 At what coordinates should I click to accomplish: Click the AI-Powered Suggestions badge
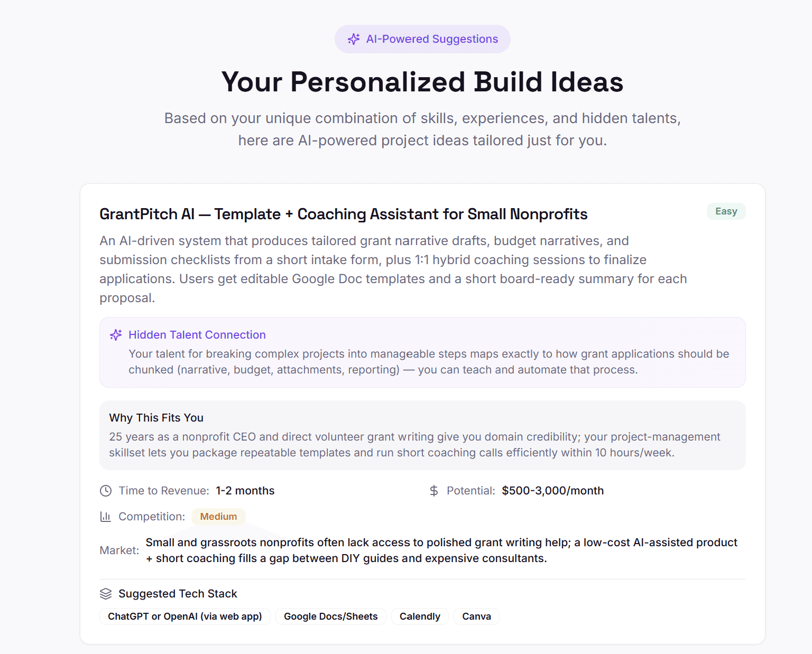422,39
